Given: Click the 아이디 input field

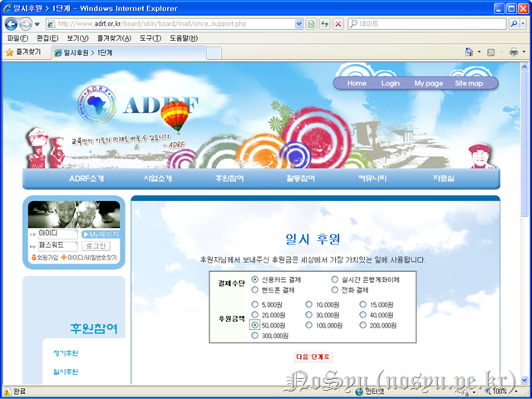Looking at the screenshot, I should point(59,234).
